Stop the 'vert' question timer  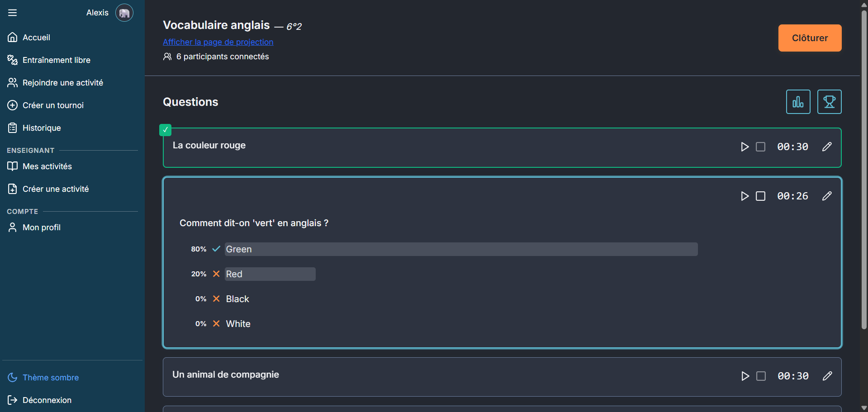[761, 196]
